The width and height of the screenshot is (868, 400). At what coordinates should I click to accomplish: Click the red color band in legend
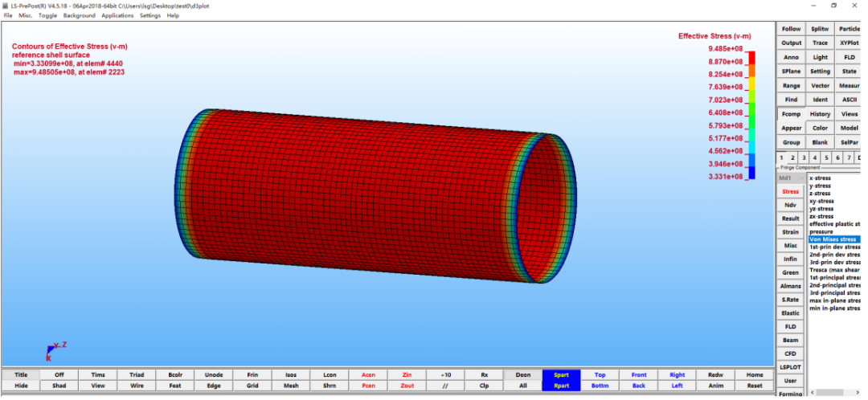point(751,58)
